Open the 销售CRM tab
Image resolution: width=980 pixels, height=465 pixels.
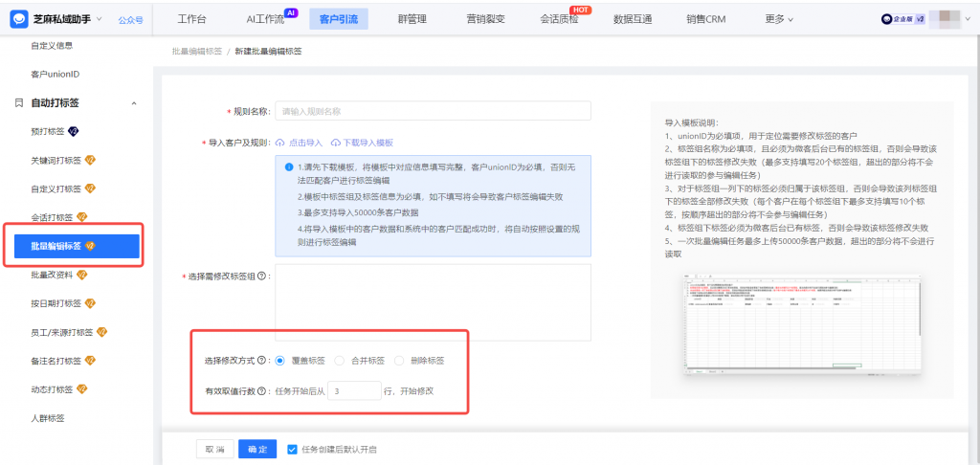point(706,19)
